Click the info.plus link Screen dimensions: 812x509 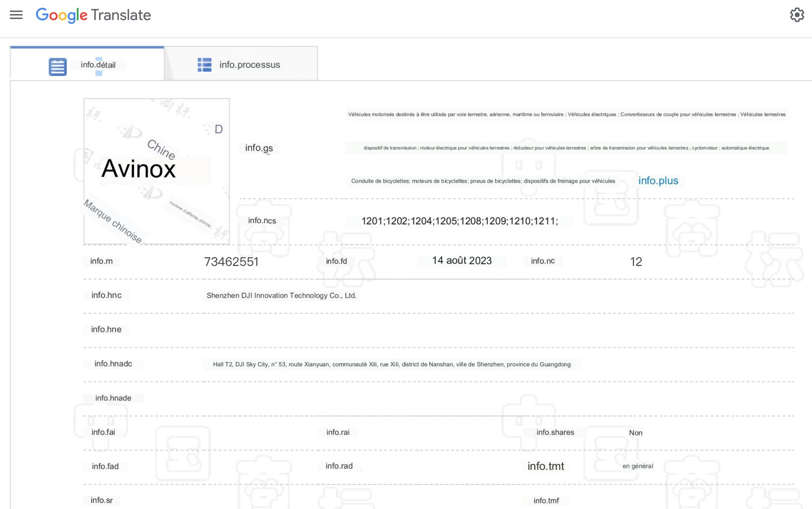click(x=658, y=181)
